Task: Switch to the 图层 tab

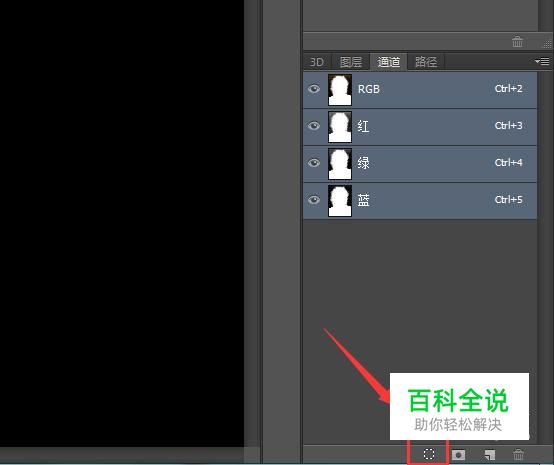Action: pos(351,62)
